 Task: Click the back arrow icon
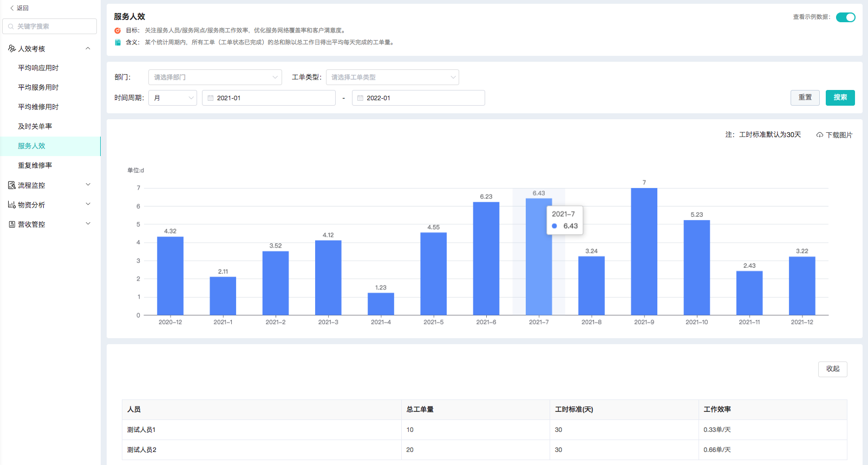[x=12, y=8]
